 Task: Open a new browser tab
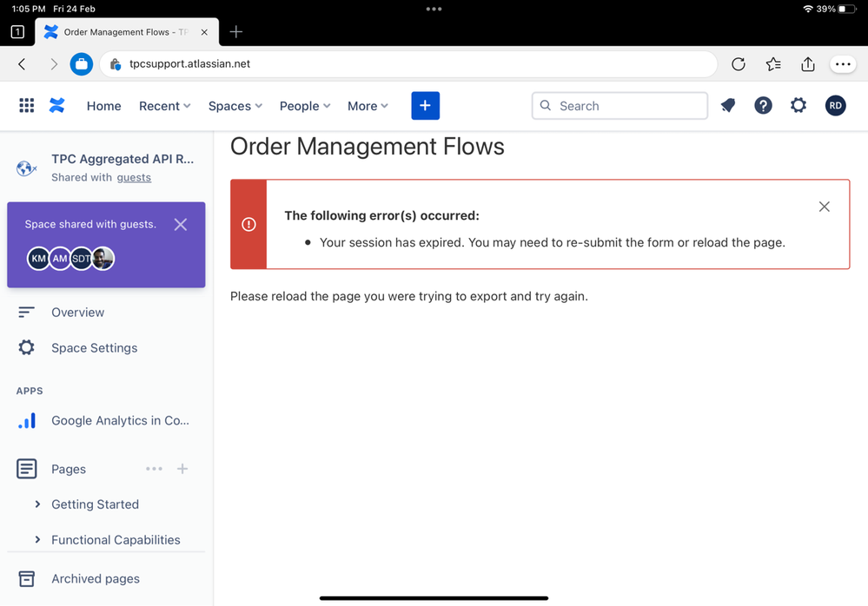coord(235,32)
